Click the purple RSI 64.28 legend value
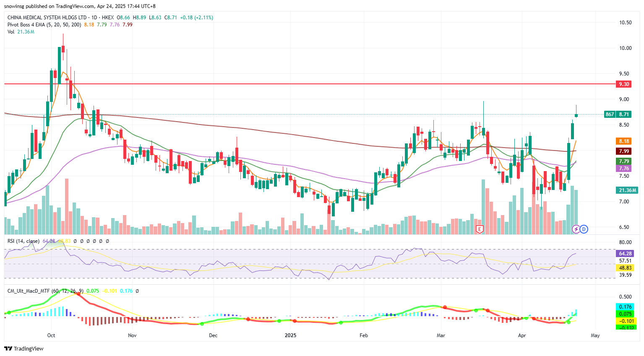 click(x=49, y=241)
